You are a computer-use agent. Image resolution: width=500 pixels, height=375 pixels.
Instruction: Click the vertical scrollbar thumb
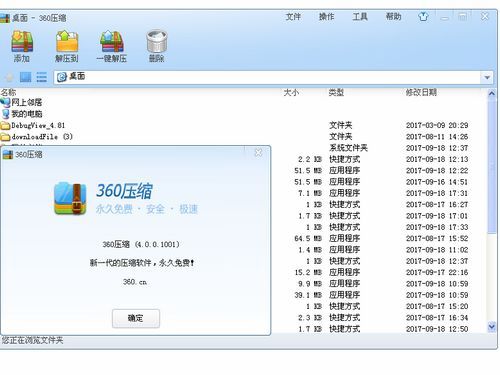coord(492,166)
